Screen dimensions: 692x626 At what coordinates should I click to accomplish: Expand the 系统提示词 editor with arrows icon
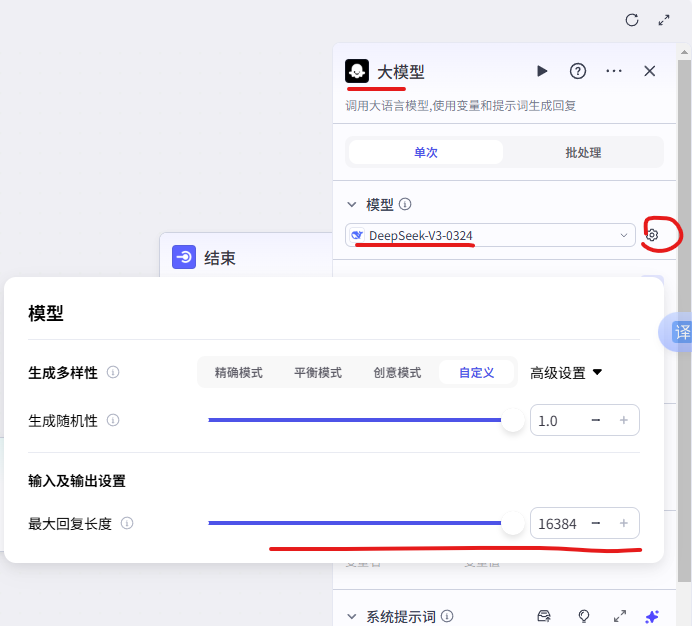(x=620, y=616)
